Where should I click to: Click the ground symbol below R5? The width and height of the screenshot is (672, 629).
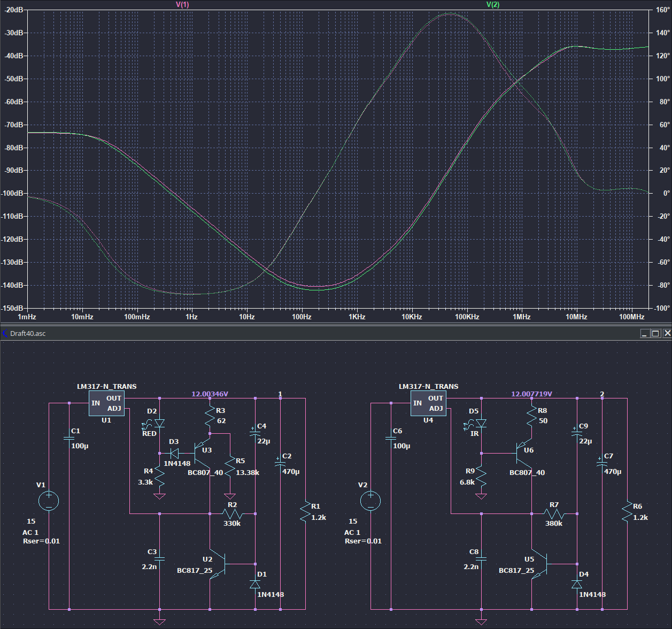click(x=230, y=496)
